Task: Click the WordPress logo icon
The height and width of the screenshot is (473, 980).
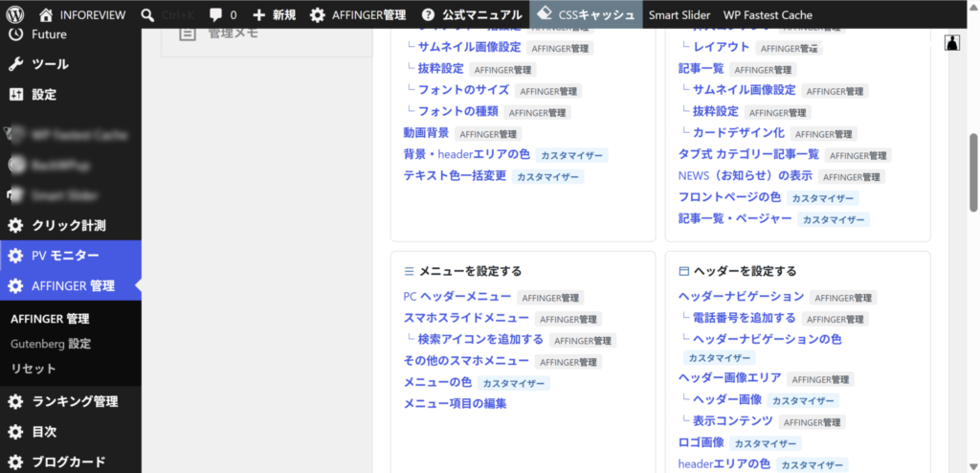Action: click(15, 14)
